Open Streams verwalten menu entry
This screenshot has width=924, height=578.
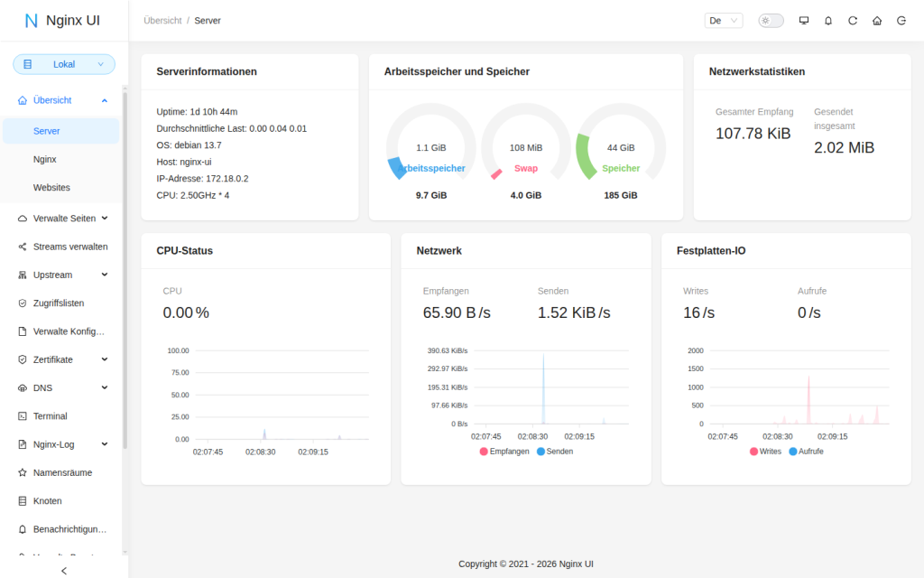[60, 247]
